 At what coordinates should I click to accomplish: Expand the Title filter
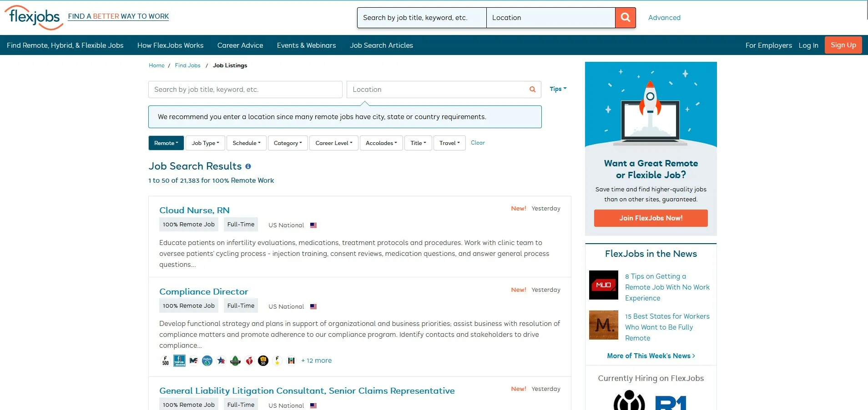(x=419, y=143)
